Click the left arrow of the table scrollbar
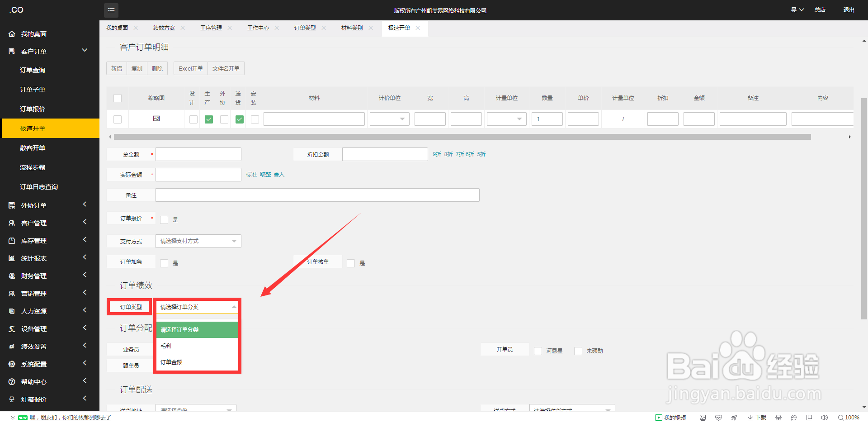The height and width of the screenshot is (423, 868). tap(110, 137)
